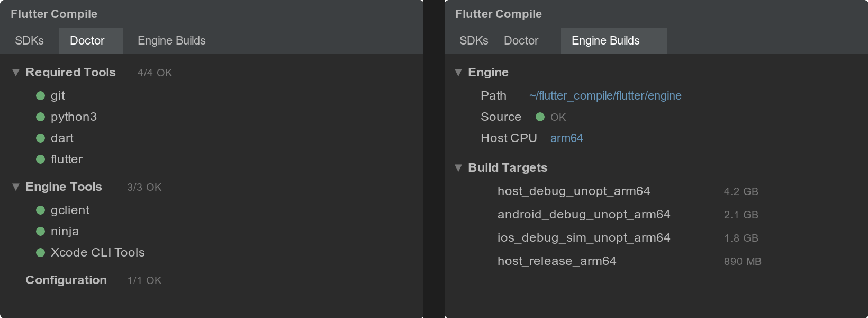
Task: Click the Build Targets heading
Action: point(508,168)
